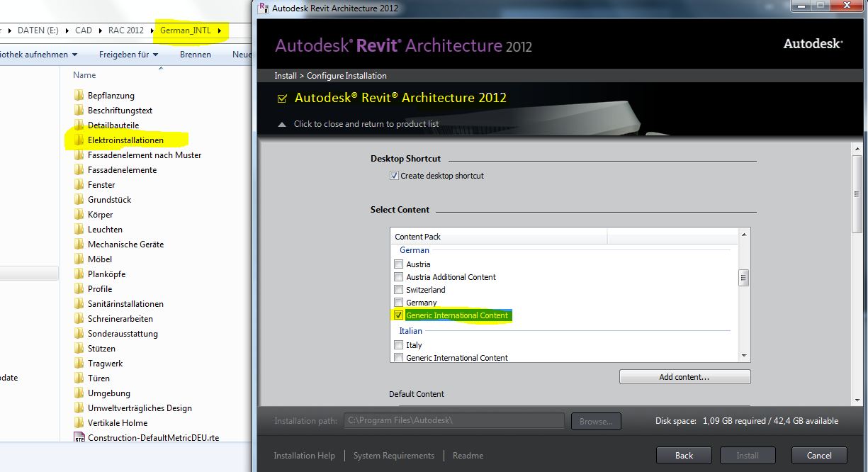
Task: Uncheck German Generic International Content checkbox
Action: pyautogui.click(x=399, y=315)
